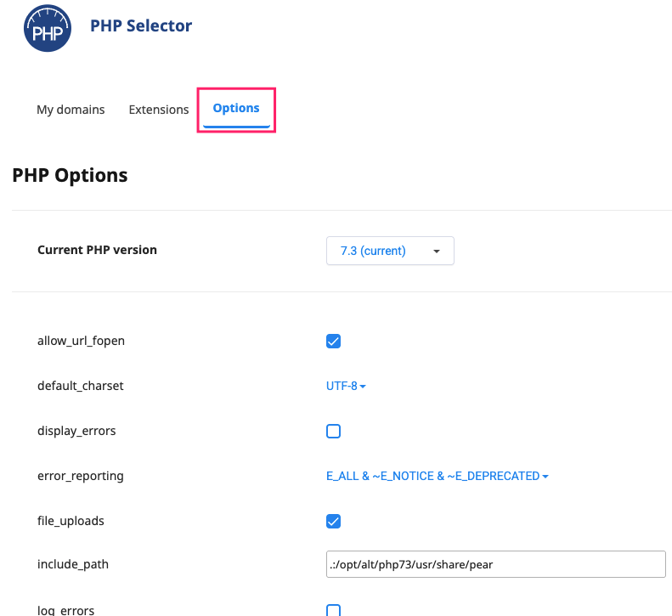The height and width of the screenshot is (616, 672).
Task: Click the allow_url_fopen option label
Action: tap(82, 341)
